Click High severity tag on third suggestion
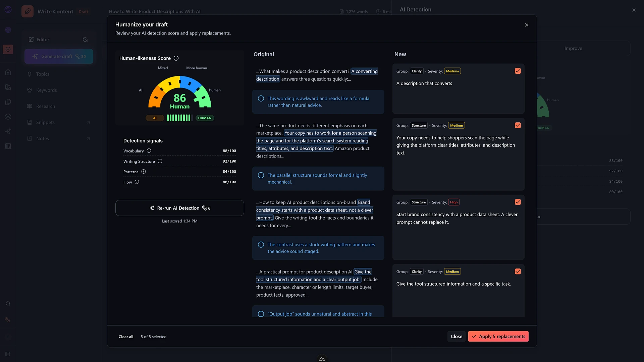644x362 pixels. click(454, 202)
